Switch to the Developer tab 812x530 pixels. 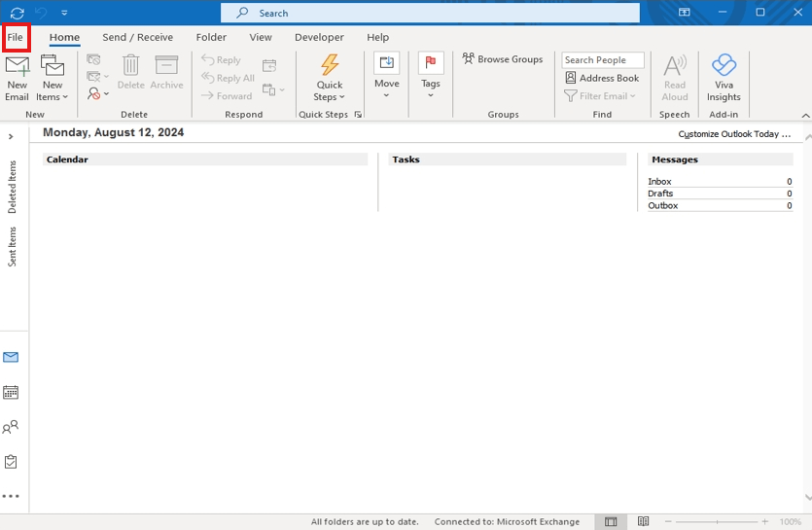(319, 37)
